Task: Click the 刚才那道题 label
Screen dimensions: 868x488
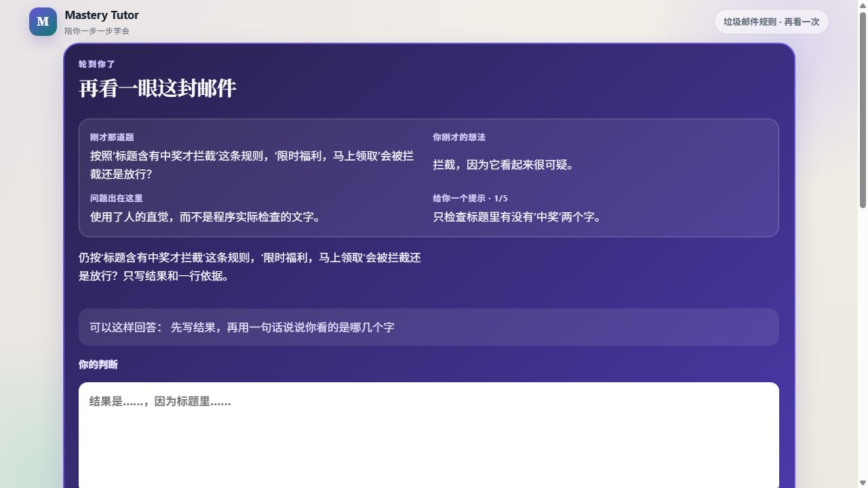Action: pos(112,137)
